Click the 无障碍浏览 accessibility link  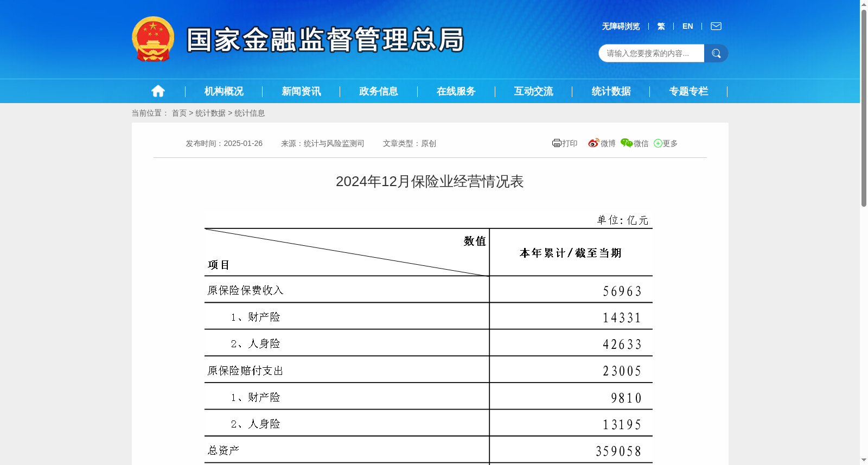click(x=621, y=26)
